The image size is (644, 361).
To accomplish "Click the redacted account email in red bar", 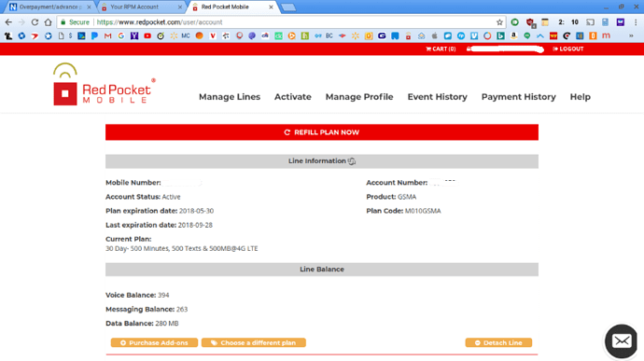I will click(x=505, y=49).
